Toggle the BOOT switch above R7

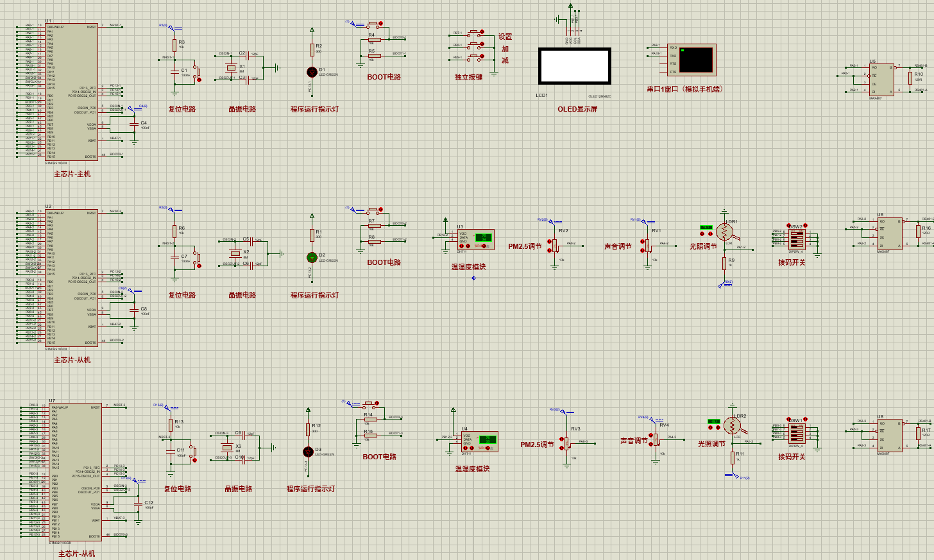click(x=375, y=210)
